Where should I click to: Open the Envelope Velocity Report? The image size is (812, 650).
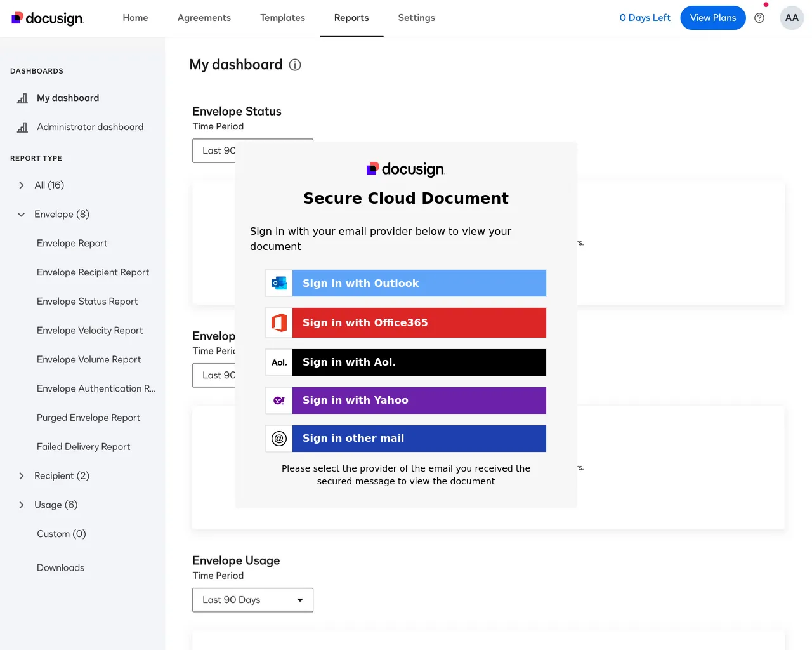pos(90,331)
